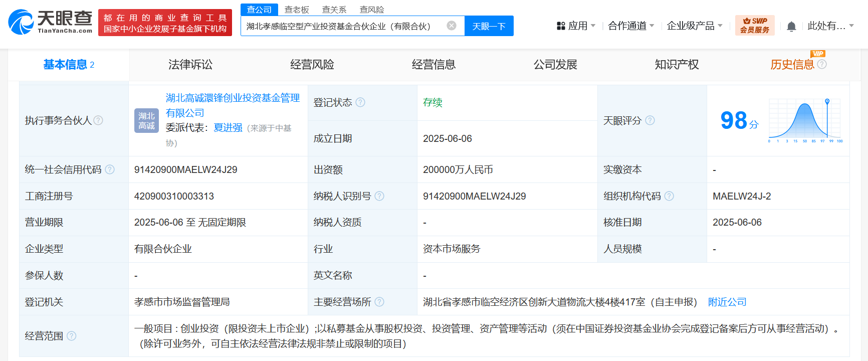Clear the search box with X icon
The width and height of the screenshot is (868, 361).
(x=452, y=26)
